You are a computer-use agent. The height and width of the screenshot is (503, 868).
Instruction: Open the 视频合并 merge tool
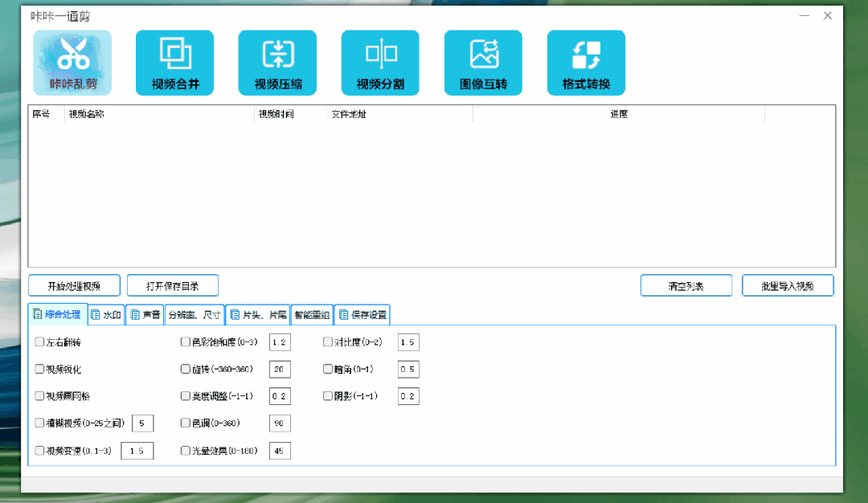pyautogui.click(x=175, y=63)
